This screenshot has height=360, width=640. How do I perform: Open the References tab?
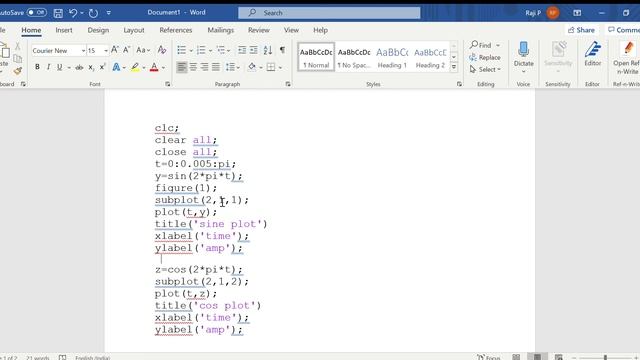pos(176,30)
